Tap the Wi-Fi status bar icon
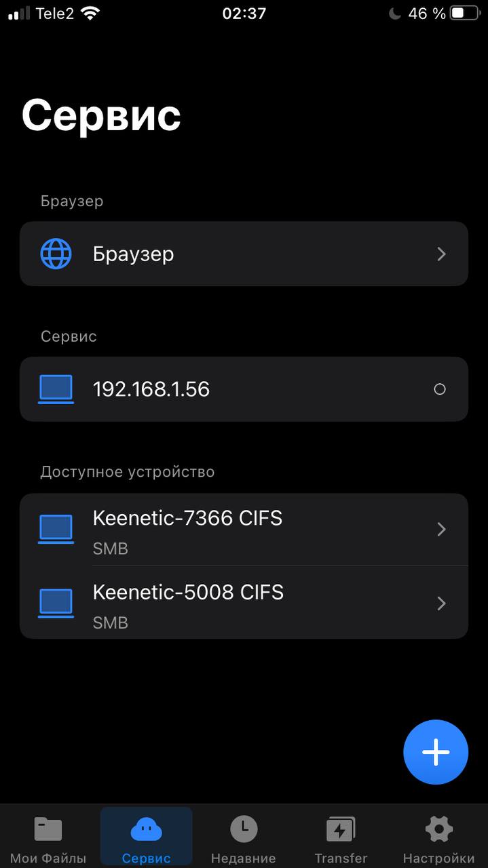The image size is (488, 868). 89,13
